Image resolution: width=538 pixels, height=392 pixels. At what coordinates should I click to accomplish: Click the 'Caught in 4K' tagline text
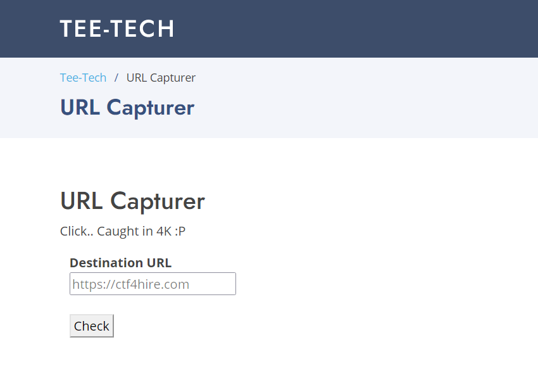[123, 231]
